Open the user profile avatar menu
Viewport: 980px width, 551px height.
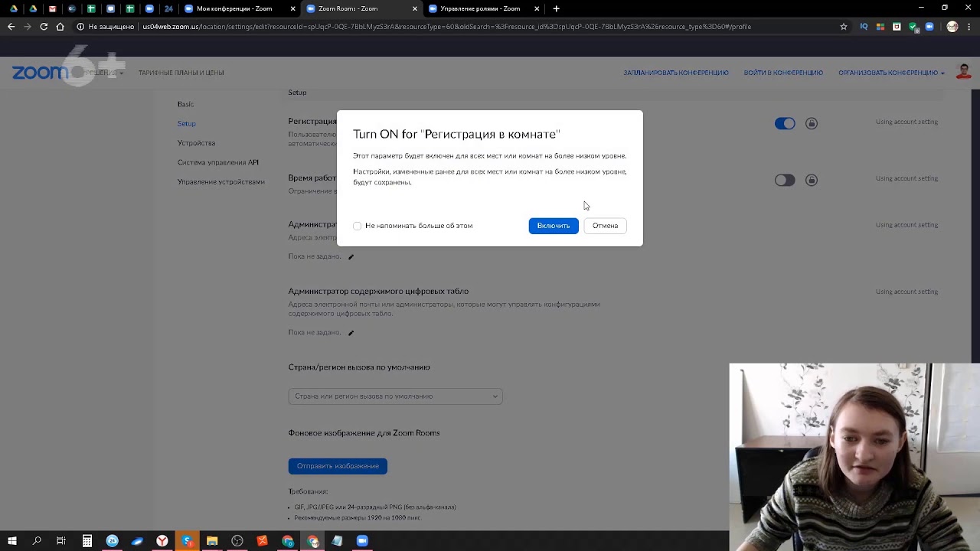(964, 72)
